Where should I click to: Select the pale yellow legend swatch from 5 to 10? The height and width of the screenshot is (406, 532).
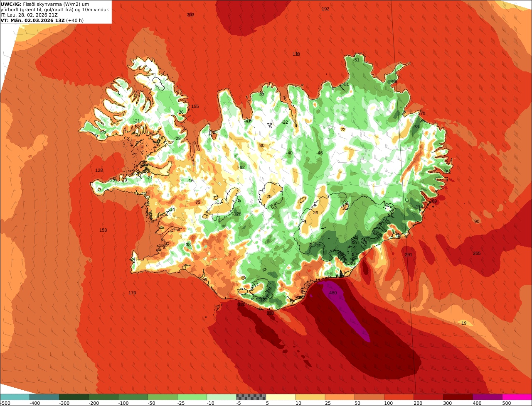click(281, 397)
